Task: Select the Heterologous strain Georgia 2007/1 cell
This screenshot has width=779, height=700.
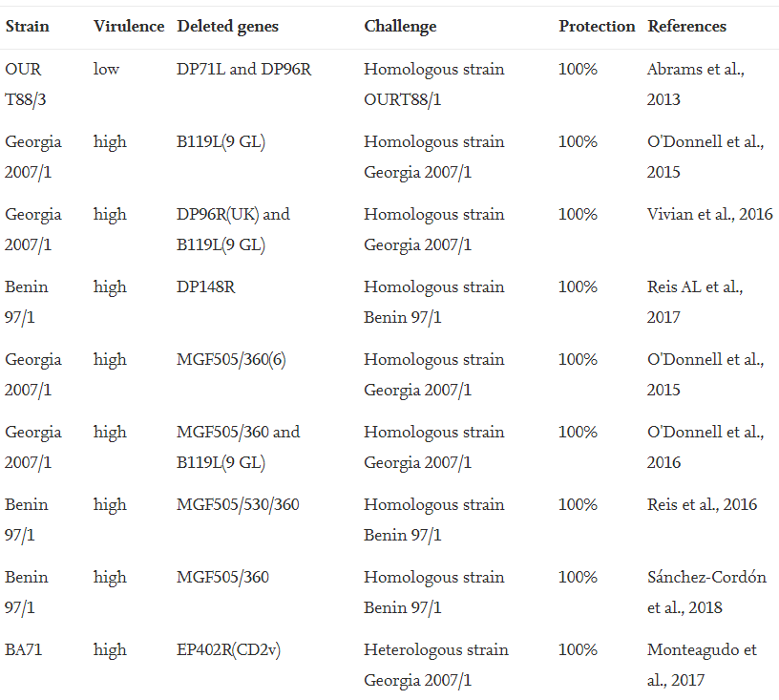Action: click(x=435, y=665)
